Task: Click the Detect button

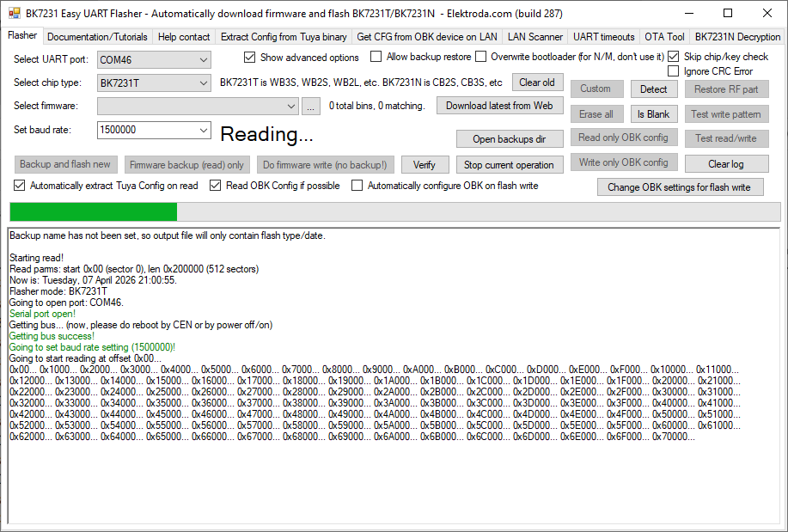Action: 653,89
